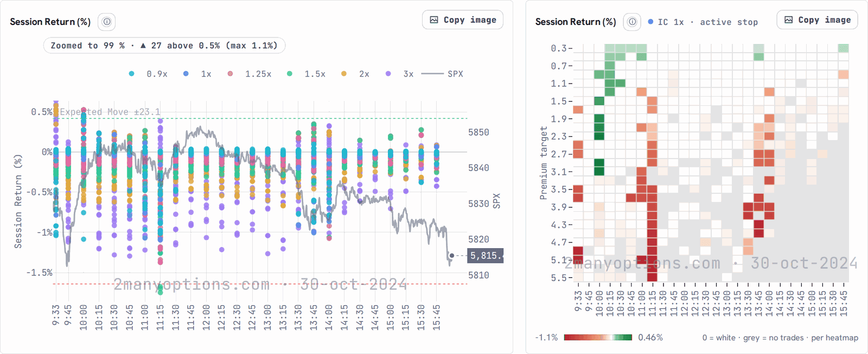868x354 pixels.
Task: Click the 11:15 time label on scatter chart
Action: (160, 317)
